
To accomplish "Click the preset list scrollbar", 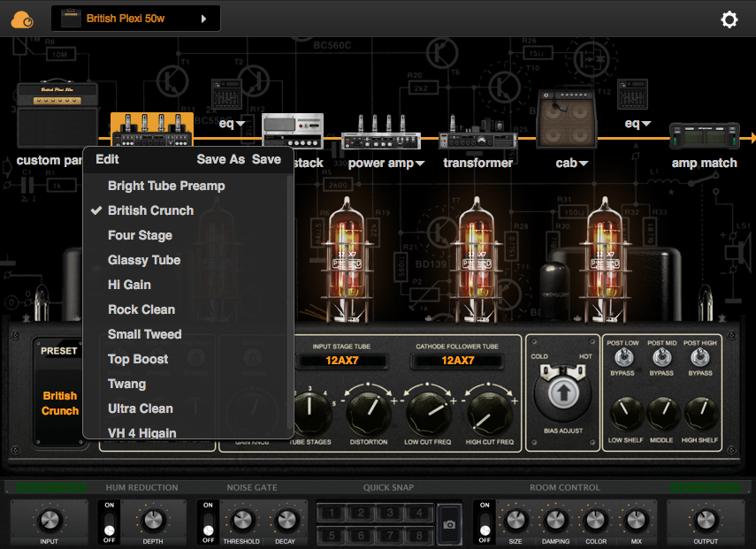I will pyautogui.click(x=290, y=301).
